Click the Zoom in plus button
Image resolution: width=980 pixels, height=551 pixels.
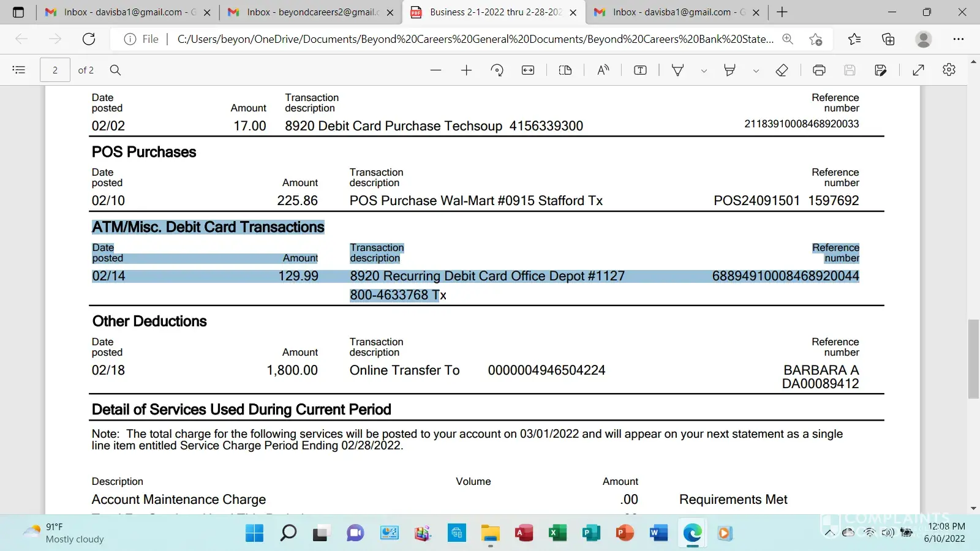pos(466,70)
